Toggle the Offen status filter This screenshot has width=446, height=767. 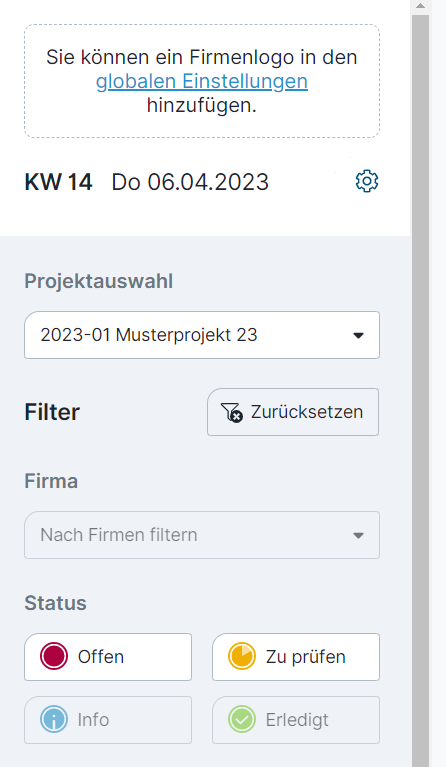click(108, 656)
